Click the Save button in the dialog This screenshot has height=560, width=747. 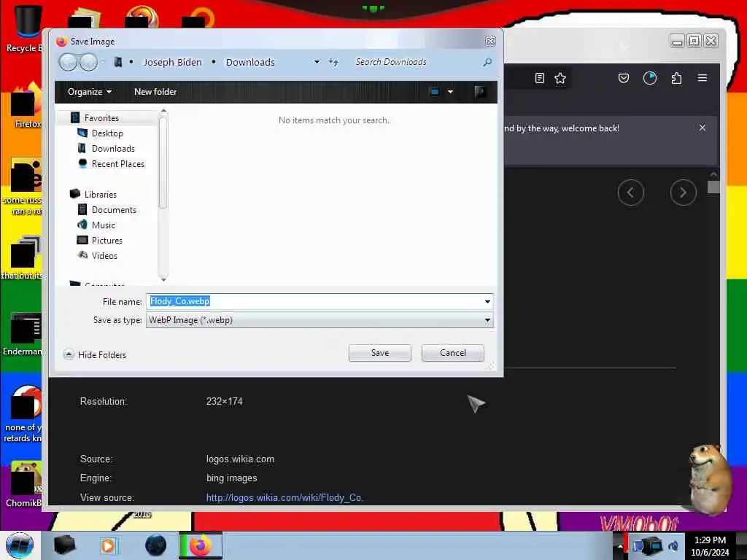click(379, 353)
